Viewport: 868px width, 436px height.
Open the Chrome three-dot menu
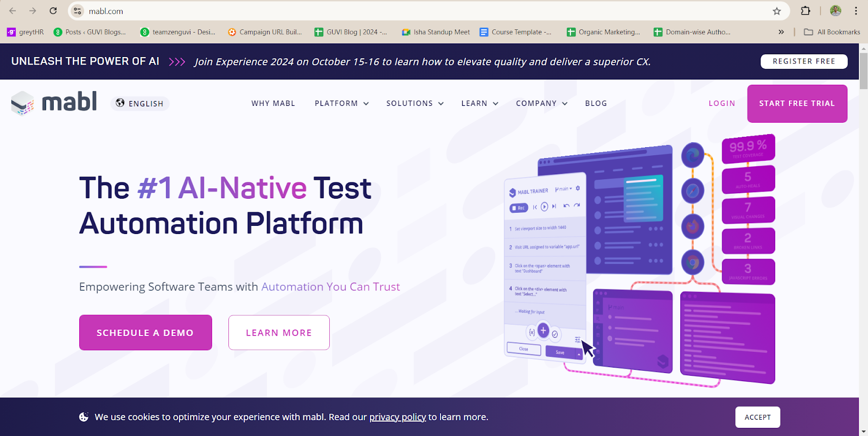pyautogui.click(x=856, y=11)
